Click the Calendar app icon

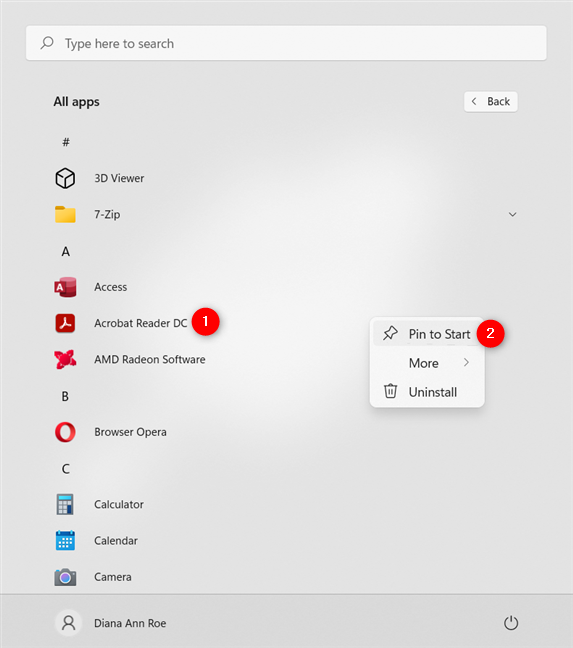point(65,541)
